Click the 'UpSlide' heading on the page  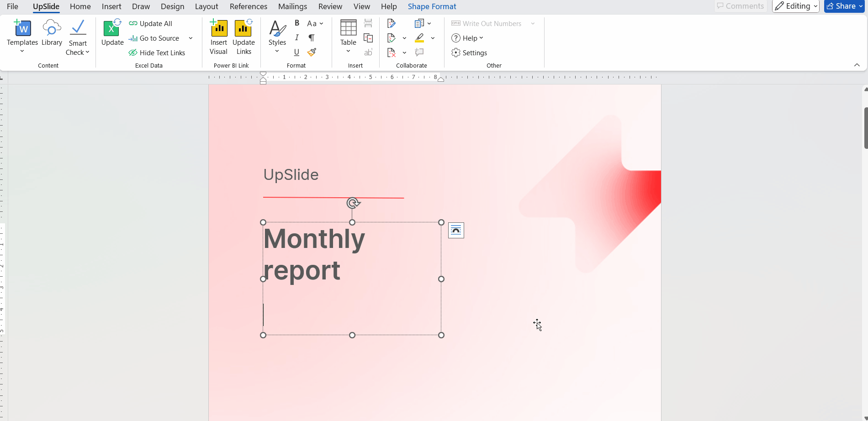click(291, 174)
